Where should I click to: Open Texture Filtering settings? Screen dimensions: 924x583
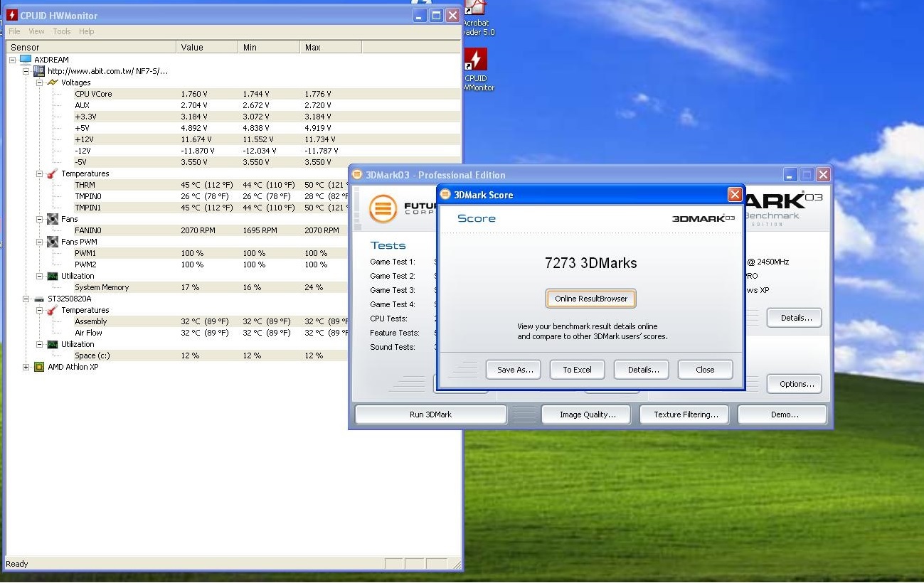pyautogui.click(x=686, y=414)
